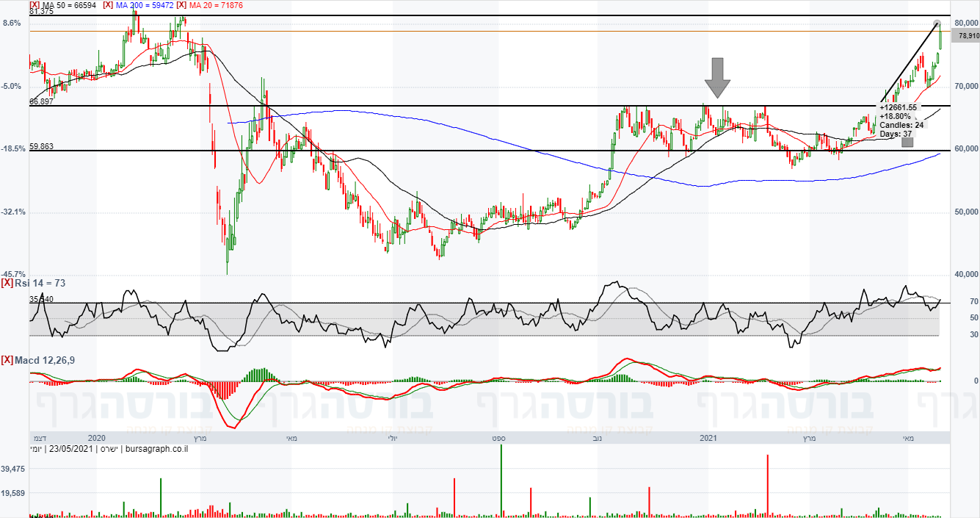Screen dimensions: 980x518
Task: Click the 60,000 price axis label
Action: tap(968, 149)
